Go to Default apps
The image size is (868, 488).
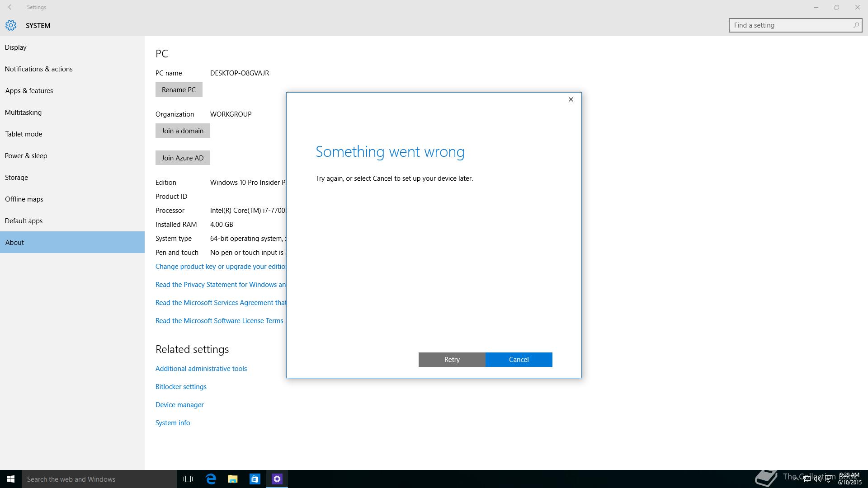click(x=72, y=221)
